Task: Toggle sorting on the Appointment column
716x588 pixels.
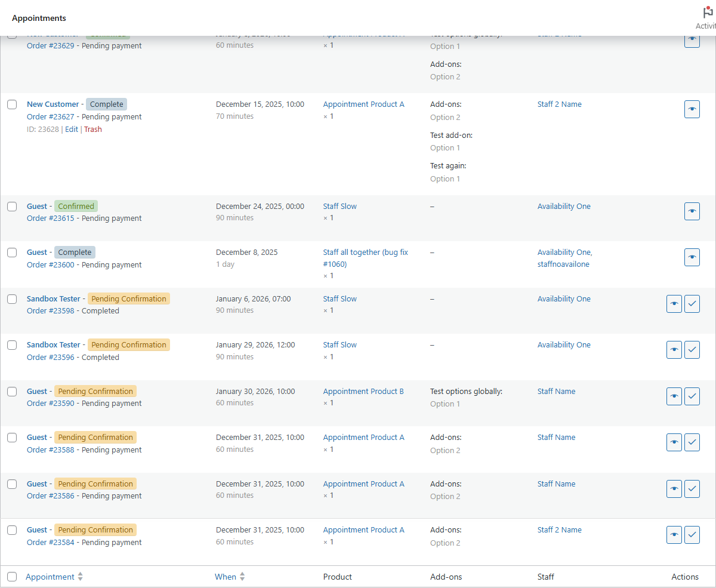Action: point(50,577)
